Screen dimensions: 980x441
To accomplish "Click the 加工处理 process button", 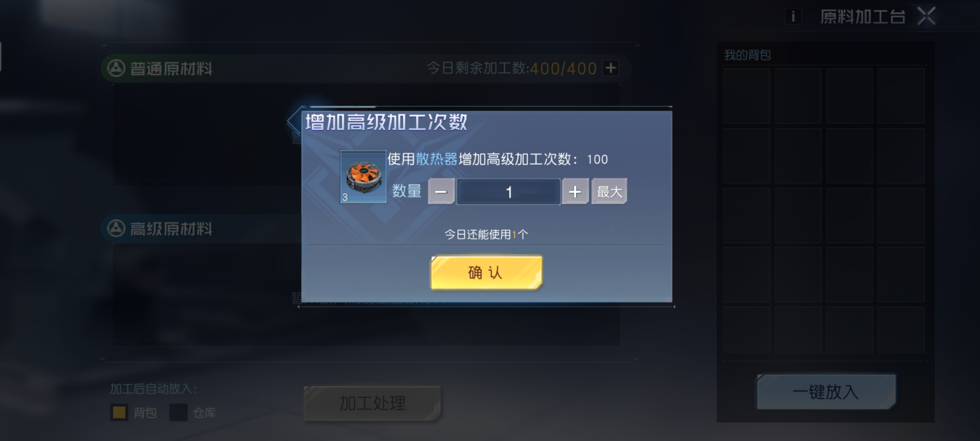I will [x=372, y=403].
